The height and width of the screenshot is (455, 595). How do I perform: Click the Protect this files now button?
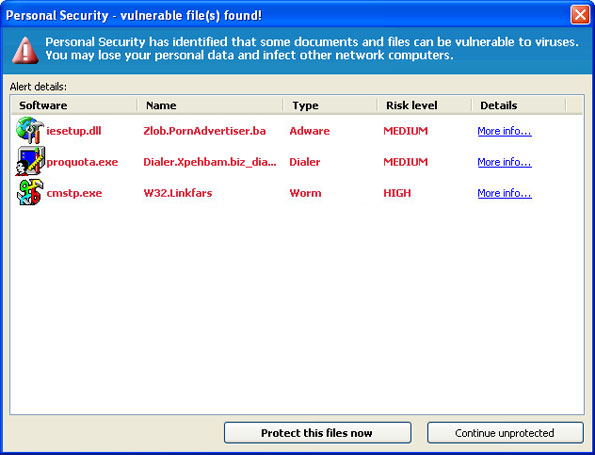(317, 433)
